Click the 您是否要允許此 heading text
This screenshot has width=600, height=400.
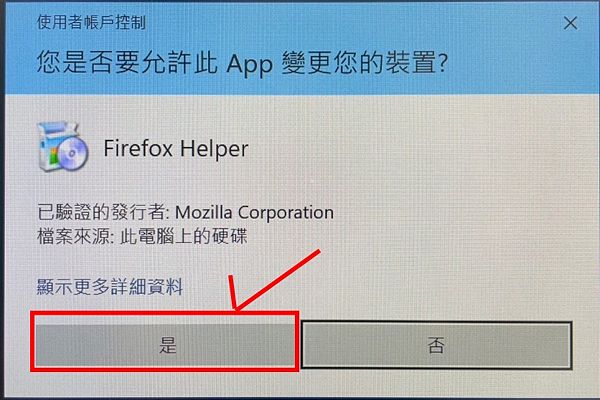pos(127,62)
